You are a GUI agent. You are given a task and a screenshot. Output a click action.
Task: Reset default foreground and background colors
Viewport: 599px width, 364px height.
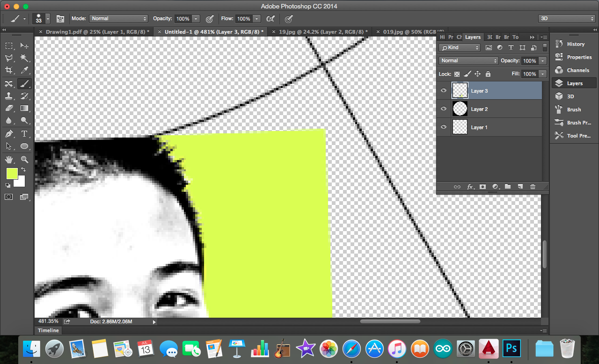pyautogui.click(x=8, y=185)
